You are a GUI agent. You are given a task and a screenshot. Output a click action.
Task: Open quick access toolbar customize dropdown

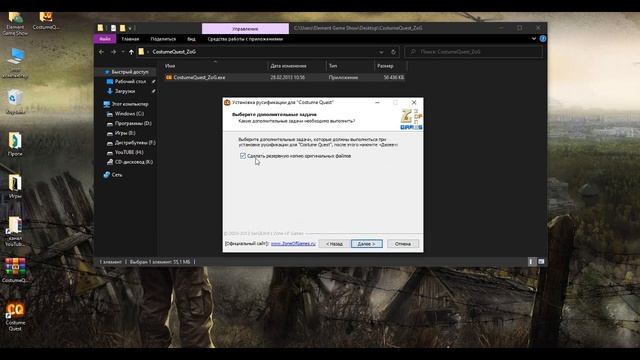[130, 28]
